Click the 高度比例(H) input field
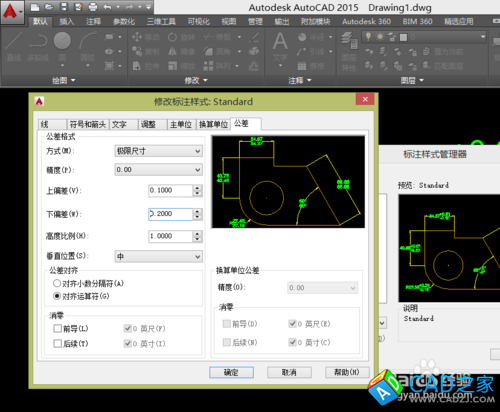Image resolution: width=500 pixels, height=412 pixels. 170,236
